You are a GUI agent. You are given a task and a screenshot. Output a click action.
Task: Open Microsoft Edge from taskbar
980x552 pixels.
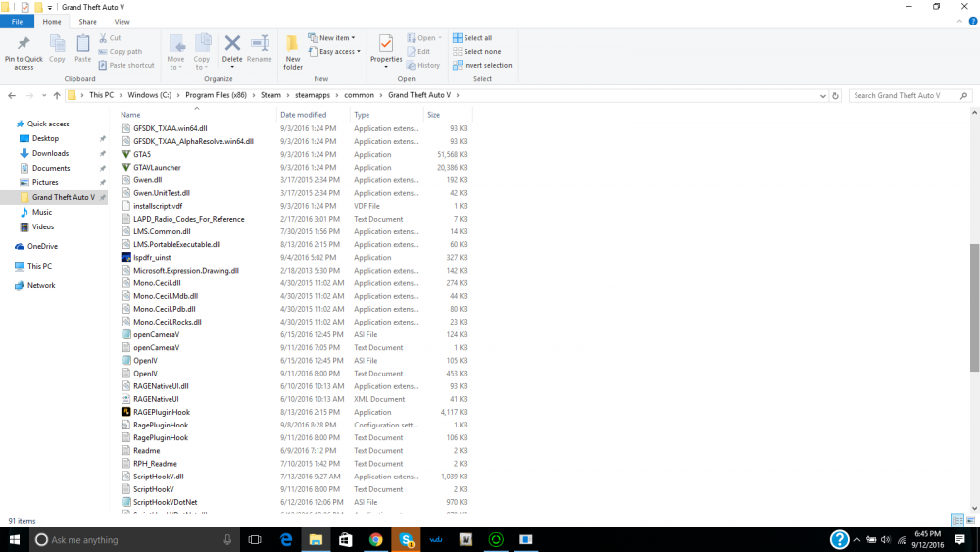(x=285, y=539)
